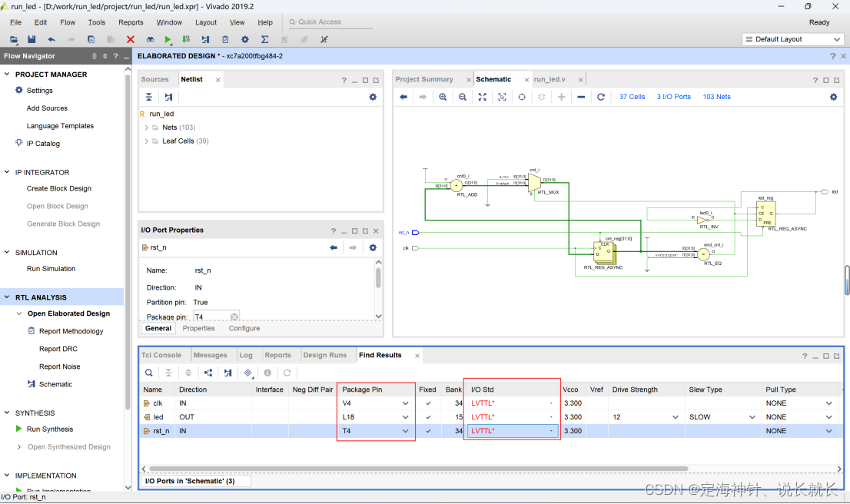Image resolution: width=850 pixels, height=504 pixels.
Task: Open the Flow menu
Action: pos(68,22)
